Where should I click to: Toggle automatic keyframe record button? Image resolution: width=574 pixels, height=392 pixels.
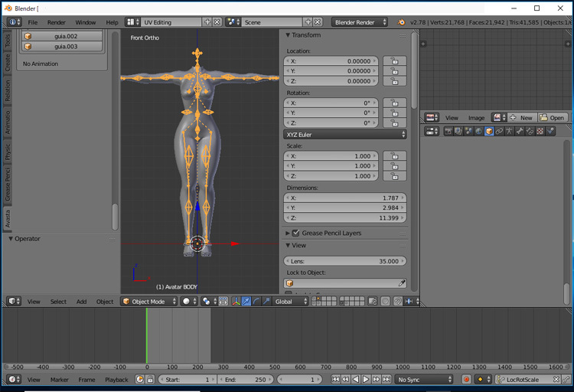point(466,380)
